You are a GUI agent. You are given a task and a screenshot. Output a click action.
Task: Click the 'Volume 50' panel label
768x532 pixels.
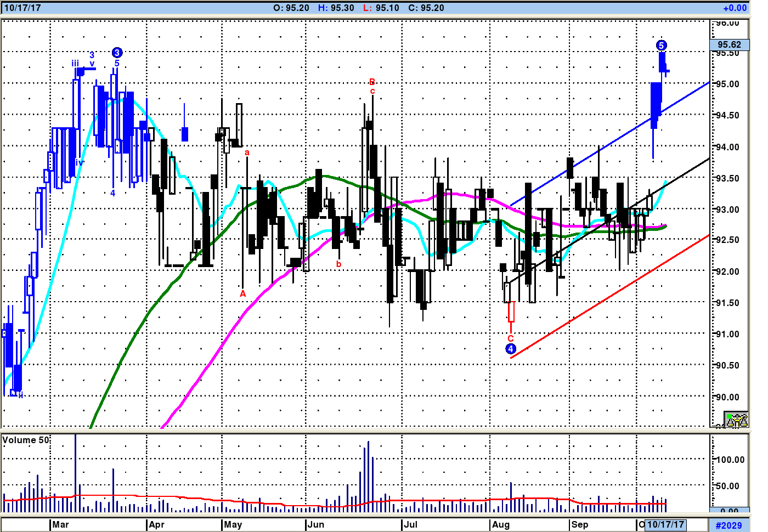point(26,440)
